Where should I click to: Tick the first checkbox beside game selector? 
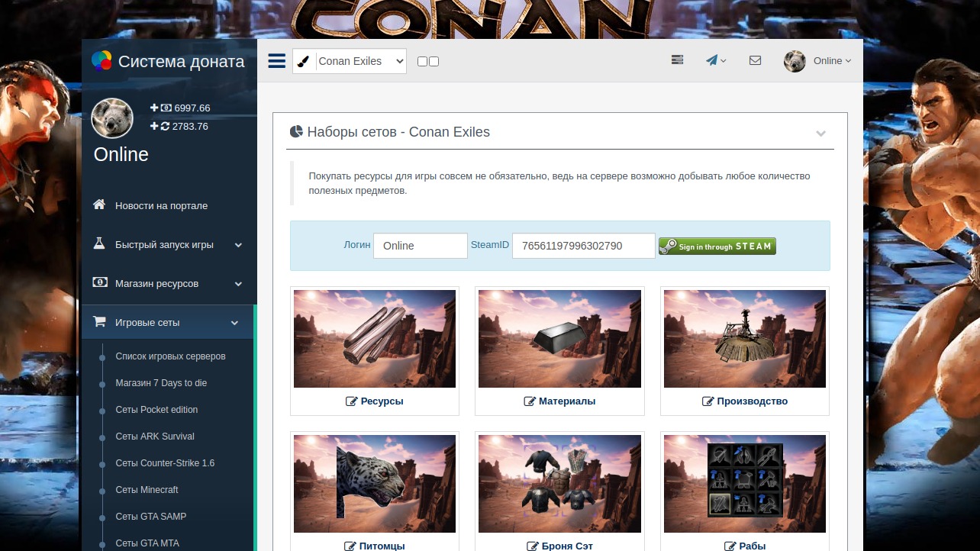coord(422,62)
